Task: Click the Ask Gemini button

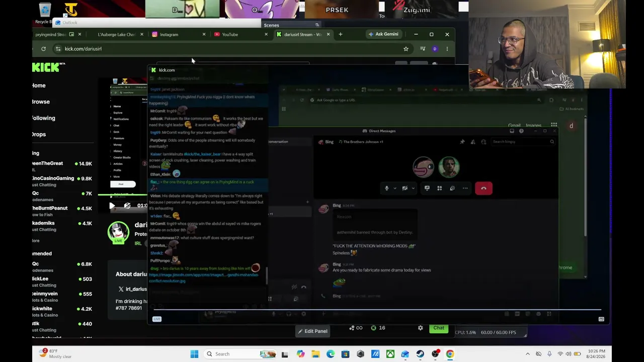Action: coord(383,34)
